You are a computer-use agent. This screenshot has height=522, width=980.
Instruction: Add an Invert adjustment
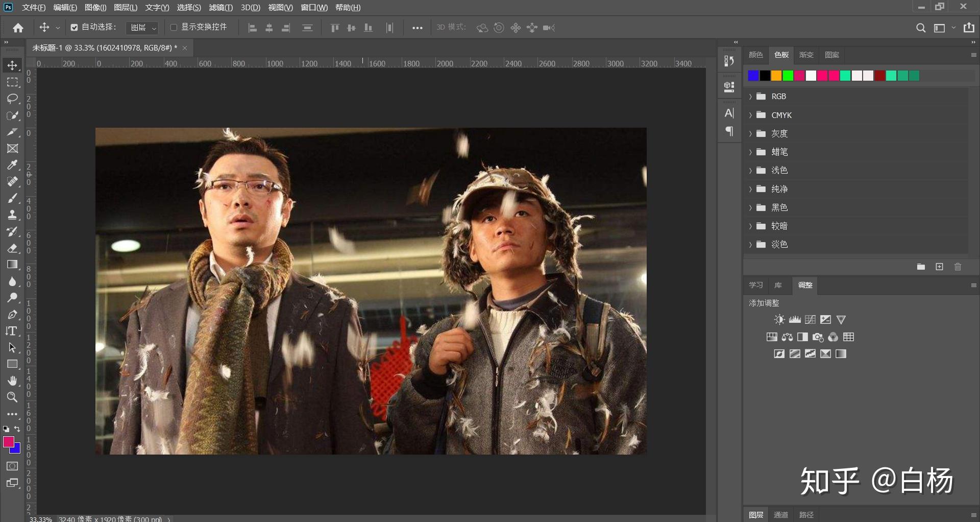tap(779, 354)
